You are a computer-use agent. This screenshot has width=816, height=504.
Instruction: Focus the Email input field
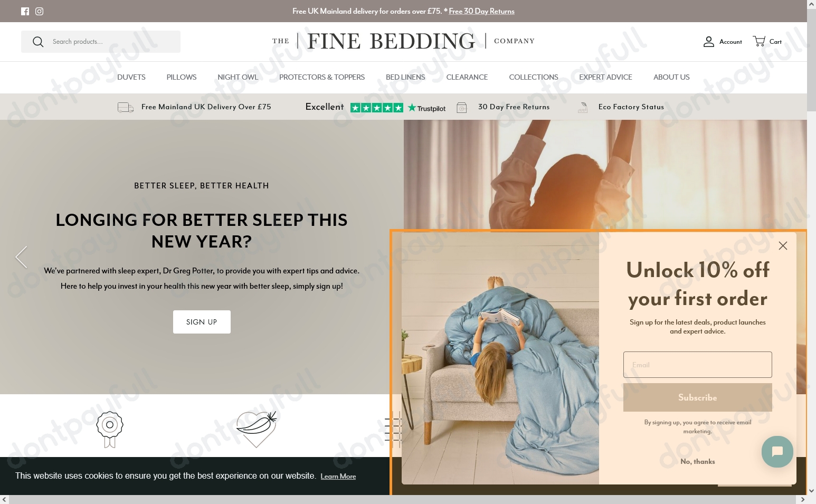(697, 365)
